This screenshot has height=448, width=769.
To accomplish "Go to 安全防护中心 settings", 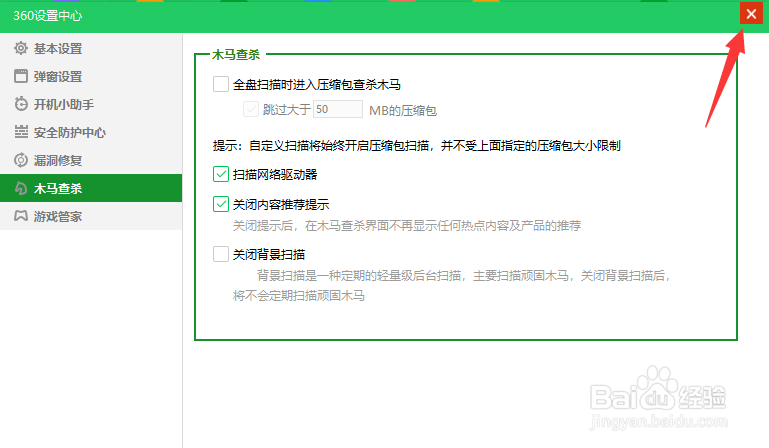I will coord(91,132).
